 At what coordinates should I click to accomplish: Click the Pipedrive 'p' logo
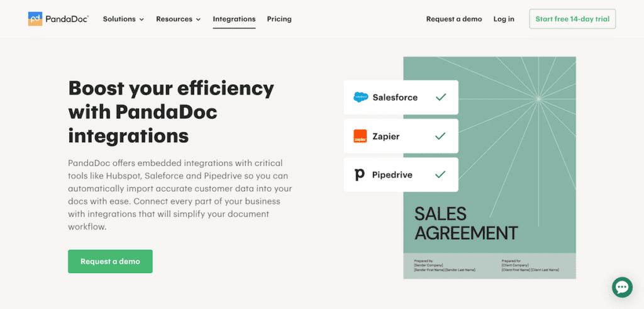(x=359, y=174)
